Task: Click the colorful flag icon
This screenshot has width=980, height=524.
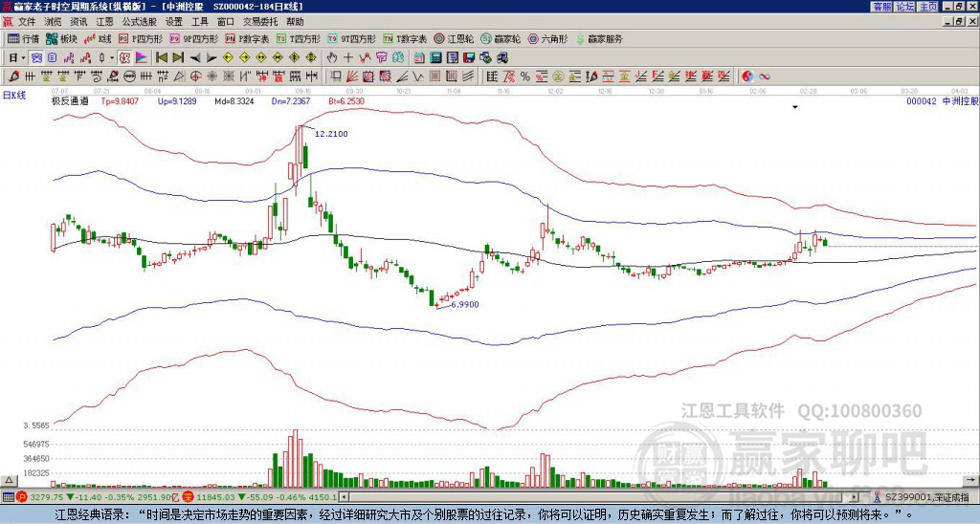Action: coord(142,57)
